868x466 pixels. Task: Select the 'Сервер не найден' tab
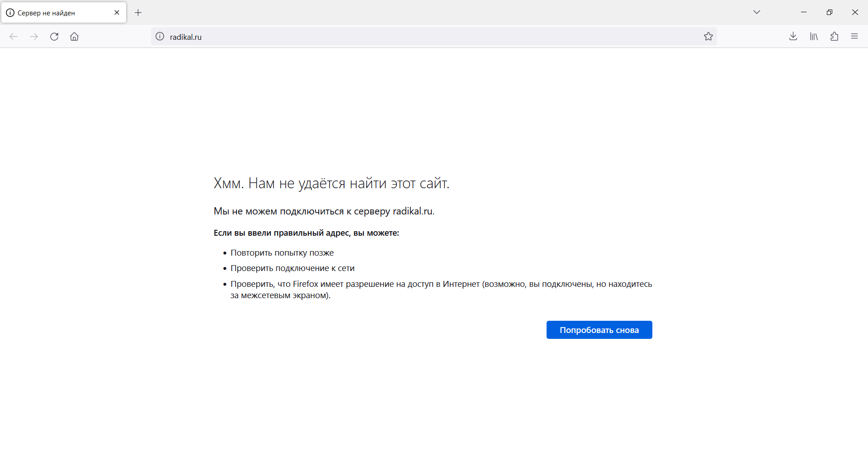pyautogui.click(x=64, y=13)
